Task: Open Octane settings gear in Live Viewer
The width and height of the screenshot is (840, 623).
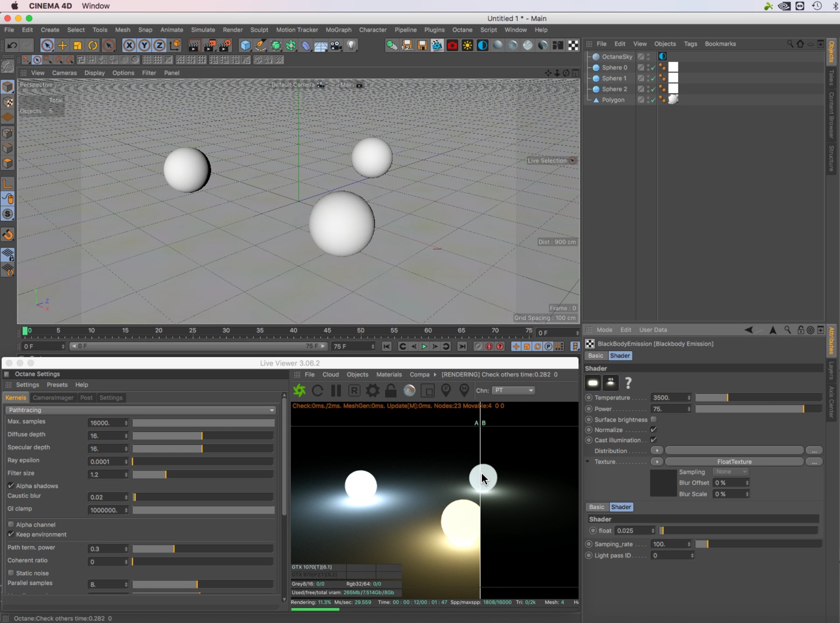Action: (372, 390)
